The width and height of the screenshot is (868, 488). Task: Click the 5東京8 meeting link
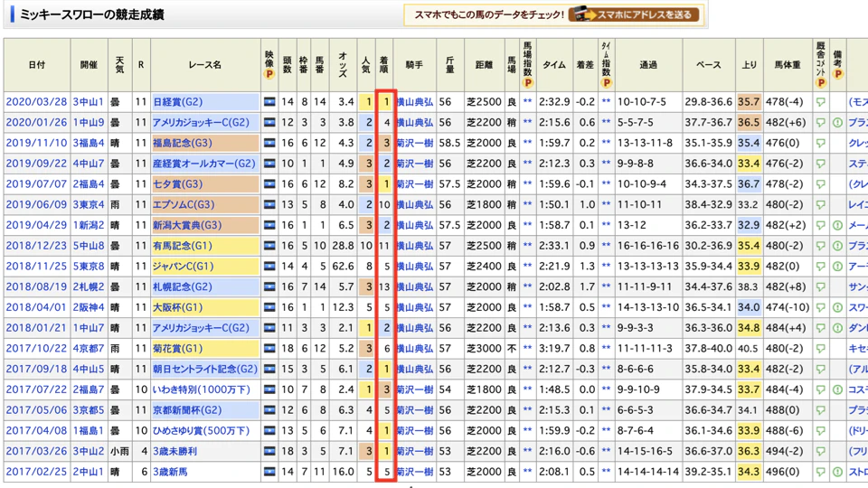pos(89,266)
